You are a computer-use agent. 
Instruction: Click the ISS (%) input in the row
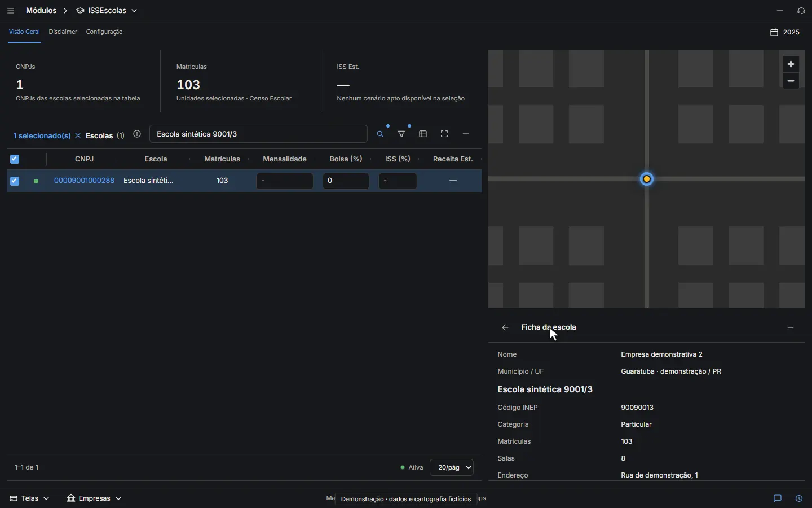coord(398,181)
